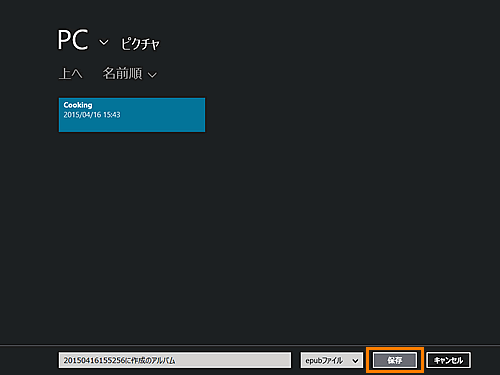Image resolution: width=500 pixels, height=375 pixels.
Task: Click the 2015/04/16 15:43 date on tile
Action: [x=92, y=115]
